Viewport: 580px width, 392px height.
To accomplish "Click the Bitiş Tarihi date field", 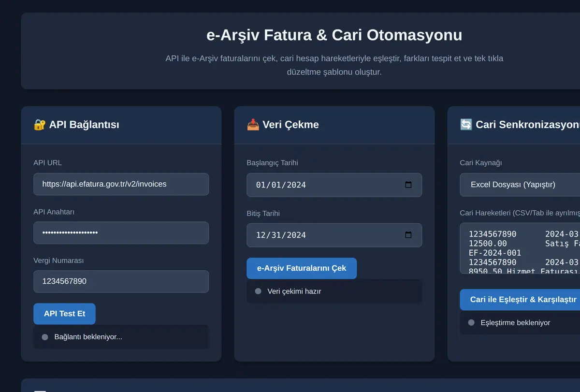I will (x=334, y=235).
